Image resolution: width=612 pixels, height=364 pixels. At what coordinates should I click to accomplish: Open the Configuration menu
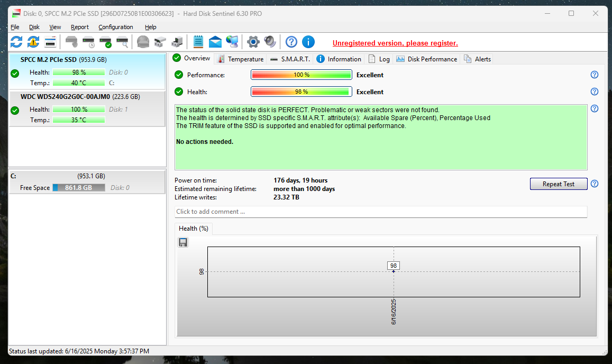116,27
